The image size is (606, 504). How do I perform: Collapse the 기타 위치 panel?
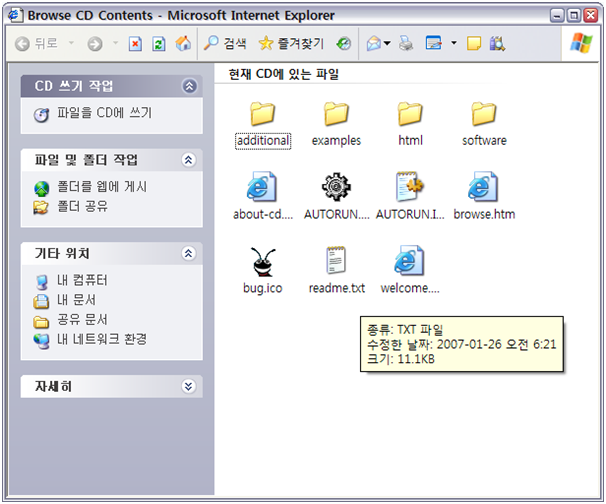(189, 254)
